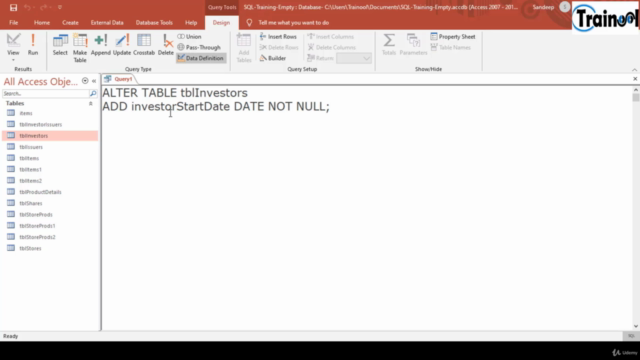640x360 pixels.
Task: Toggle Table Names in Show/Hide
Action: (451, 47)
